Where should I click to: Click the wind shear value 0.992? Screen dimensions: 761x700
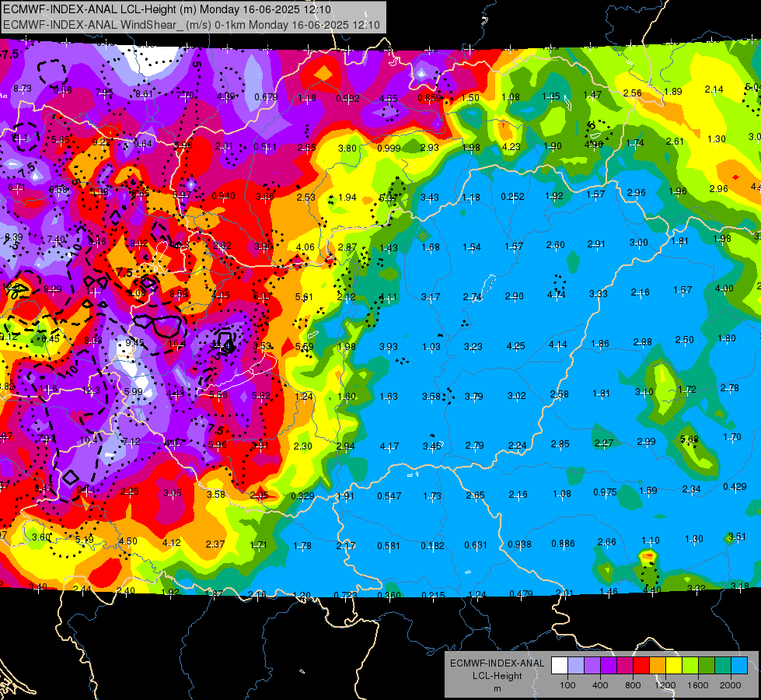(347, 99)
